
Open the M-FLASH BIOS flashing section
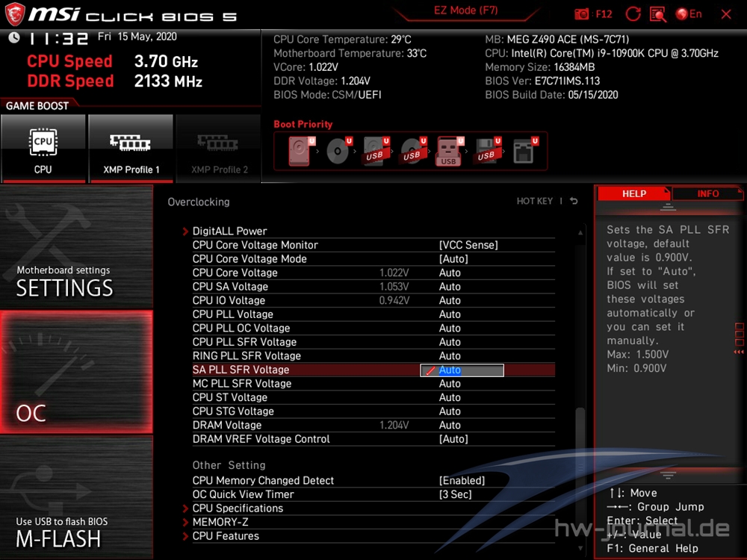click(x=77, y=497)
